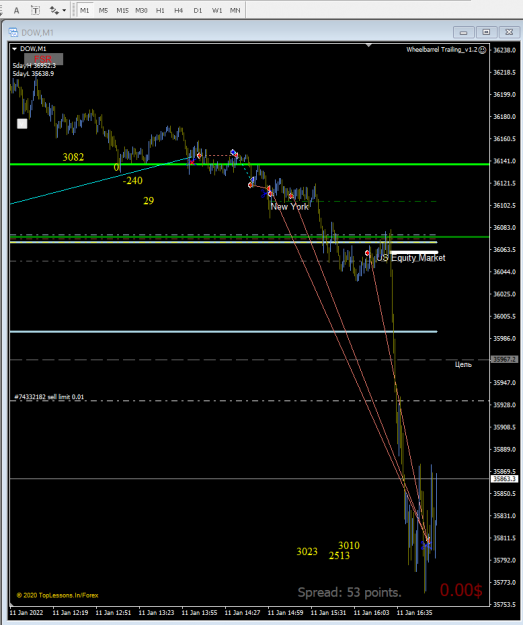The width and height of the screenshot is (523, 625).
Task: Click the red 0.00$ profit label
Action: point(461,590)
